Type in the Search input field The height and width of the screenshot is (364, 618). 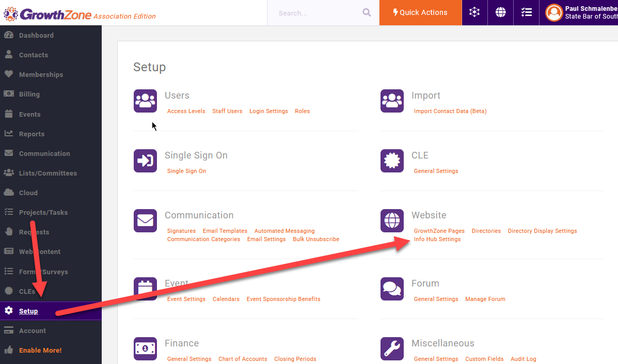click(318, 13)
